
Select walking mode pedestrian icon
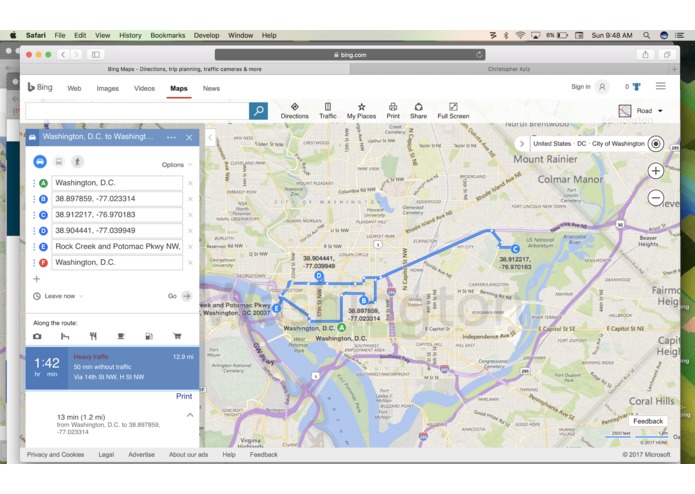(77, 162)
